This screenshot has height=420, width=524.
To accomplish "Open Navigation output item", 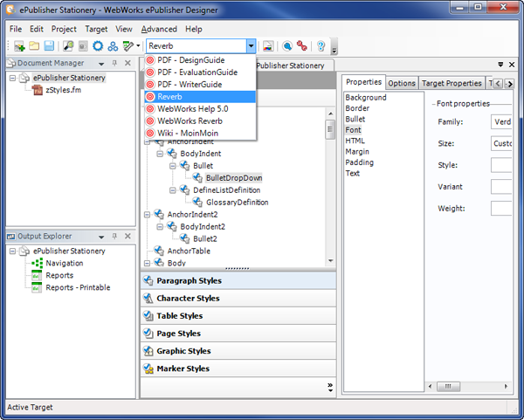I will (64, 264).
